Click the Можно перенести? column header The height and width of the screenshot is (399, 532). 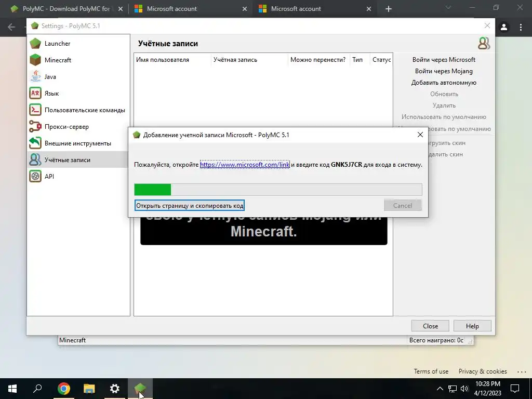(318, 60)
